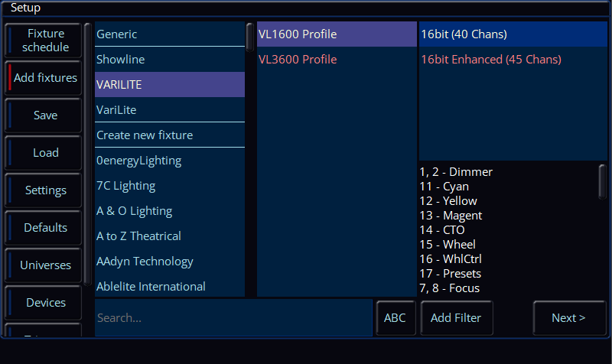Click the Add Filter button
Screen dimensions: 612x364
coord(456,318)
